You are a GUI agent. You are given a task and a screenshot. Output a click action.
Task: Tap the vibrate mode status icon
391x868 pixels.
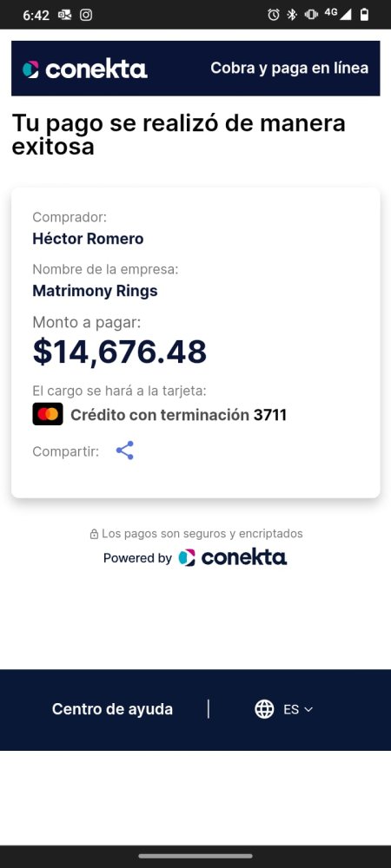(x=311, y=15)
